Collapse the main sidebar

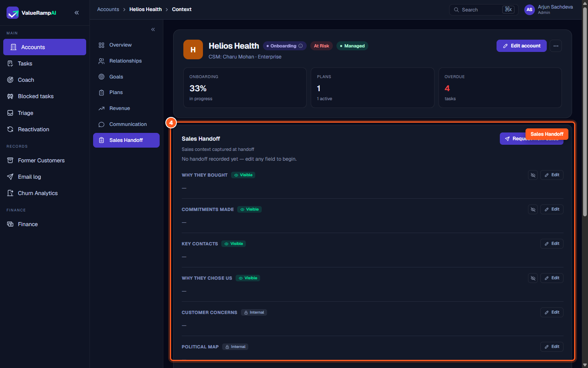77,13
